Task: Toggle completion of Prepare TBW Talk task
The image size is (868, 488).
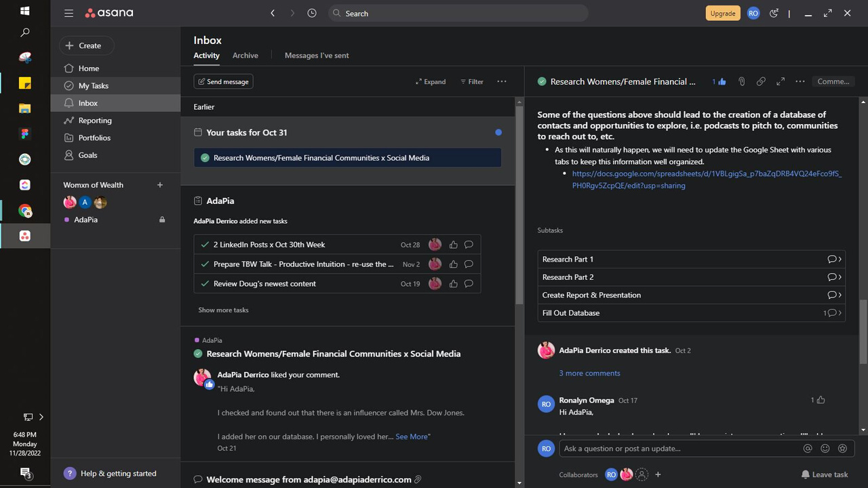Action: (x=205, y=264)
